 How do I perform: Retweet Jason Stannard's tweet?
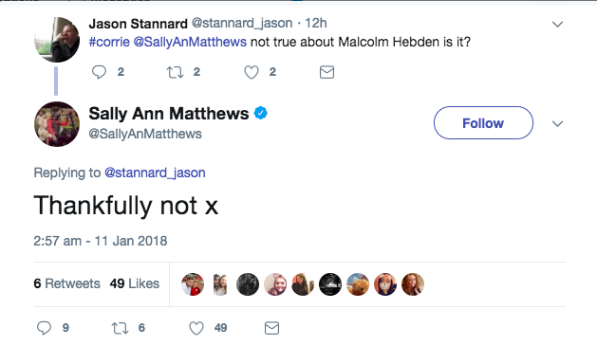point(176,72)
